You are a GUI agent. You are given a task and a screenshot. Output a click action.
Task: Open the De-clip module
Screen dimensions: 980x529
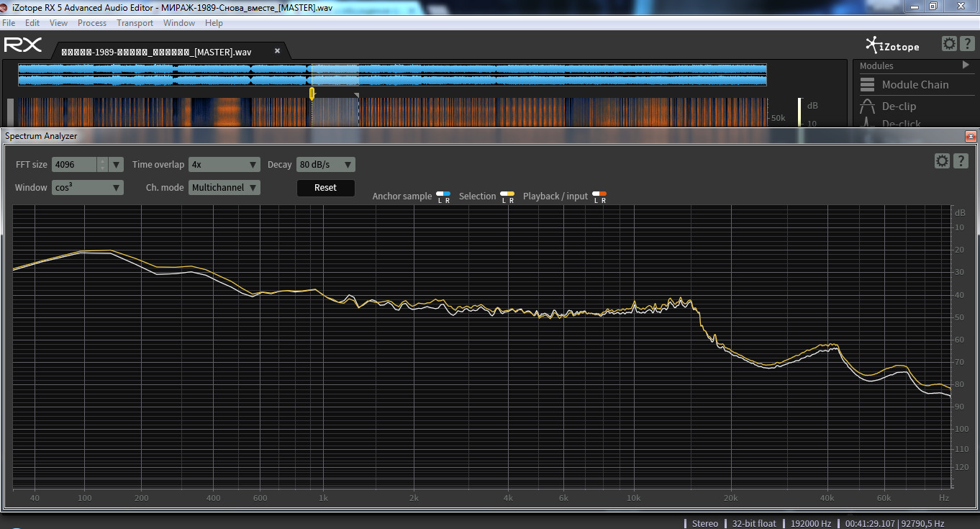[x=899, y=107]
